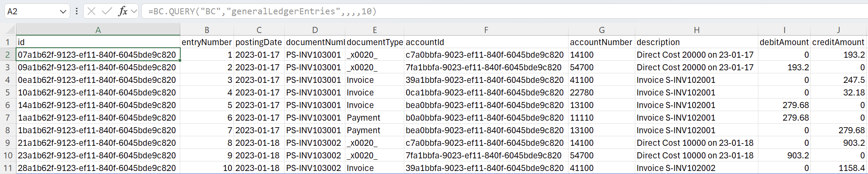Screen dimensions: 868x174
Task: Expand the chevron next to the fx icon
Action: coord(134,11)
